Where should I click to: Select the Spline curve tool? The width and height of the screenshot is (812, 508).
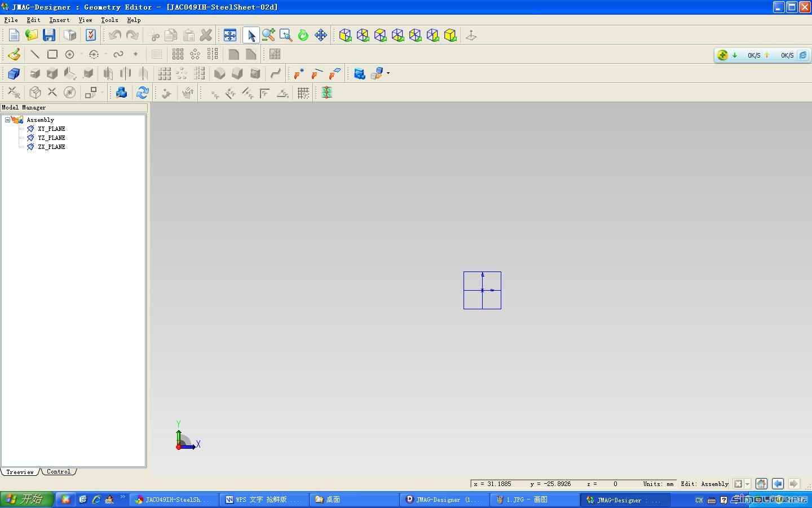click(x=118, y=54)
